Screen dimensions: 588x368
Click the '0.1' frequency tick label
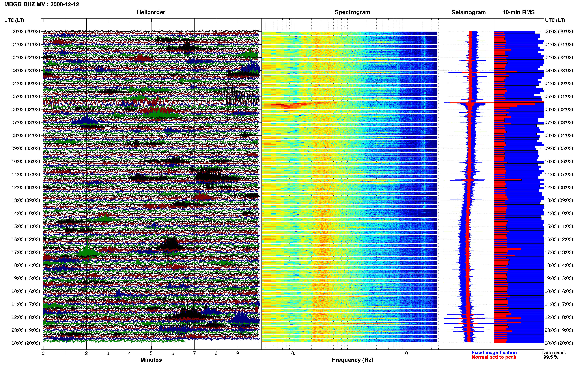click(295, 353)
